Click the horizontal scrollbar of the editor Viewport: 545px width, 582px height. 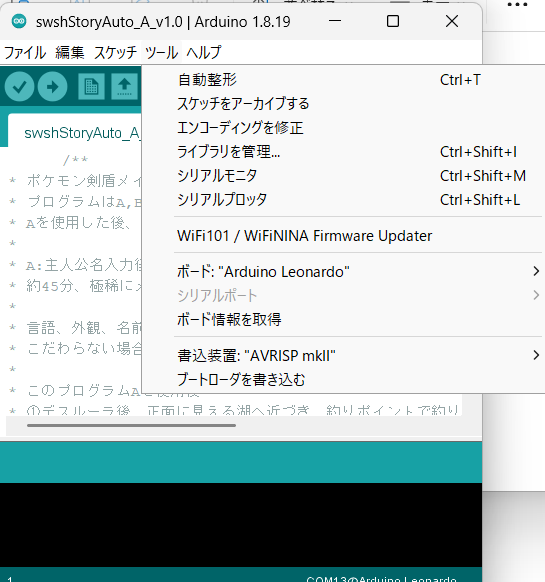131,425
